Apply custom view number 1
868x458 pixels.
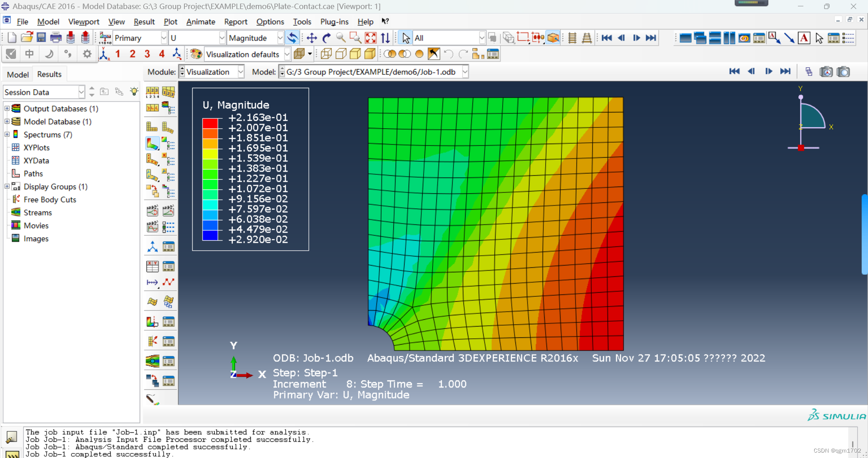point(118,54)
